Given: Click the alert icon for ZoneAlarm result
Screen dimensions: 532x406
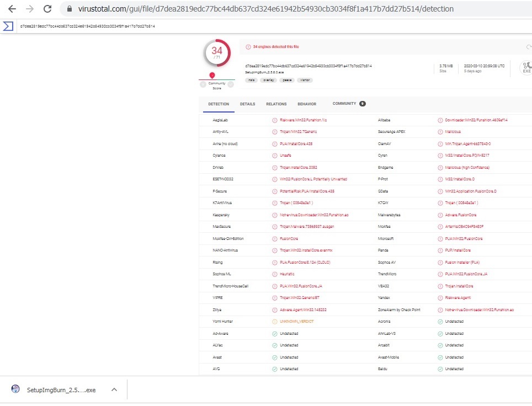Looking at the screenshot, I should click(x=440, y=310).
